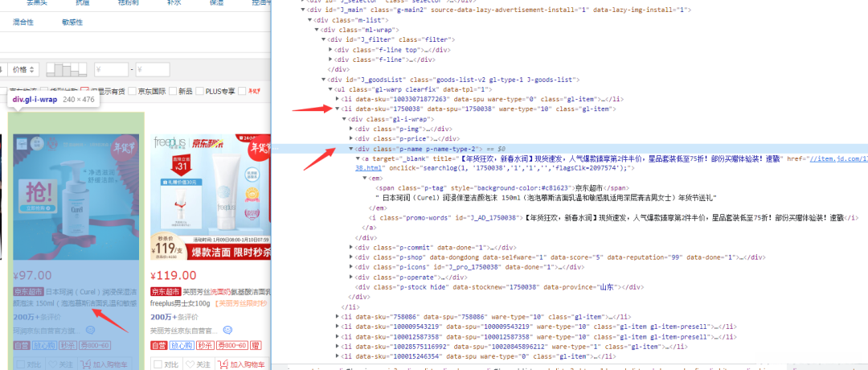This screenshot has width=868, height=370.
Task: Expand li with data-sku 100009543219
Action: coord(337,327)
